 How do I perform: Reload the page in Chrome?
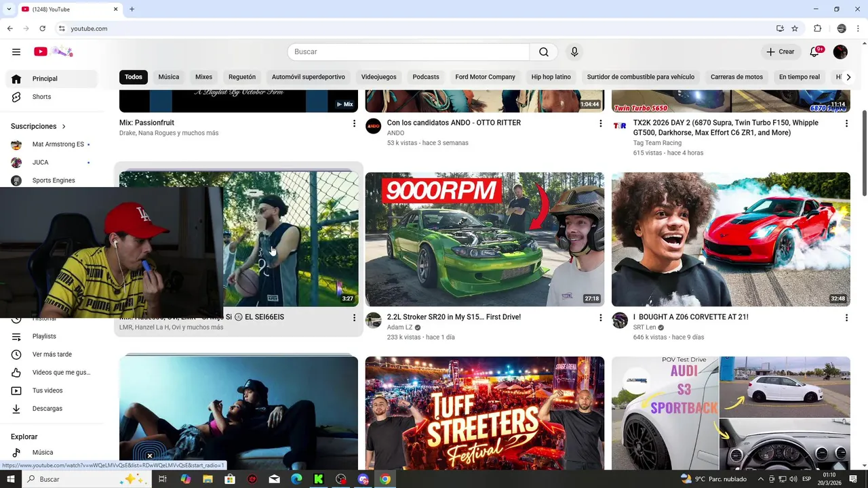(42, 28)
